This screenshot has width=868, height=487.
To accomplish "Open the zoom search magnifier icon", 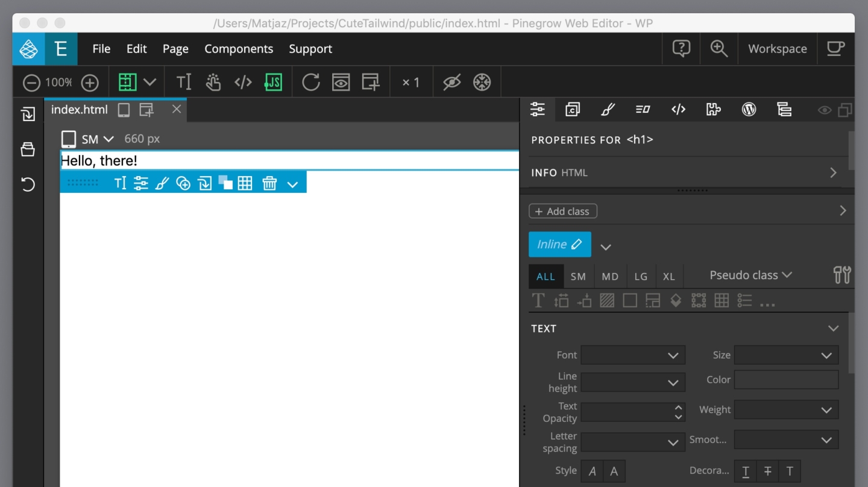I will (x=719, y=49).
